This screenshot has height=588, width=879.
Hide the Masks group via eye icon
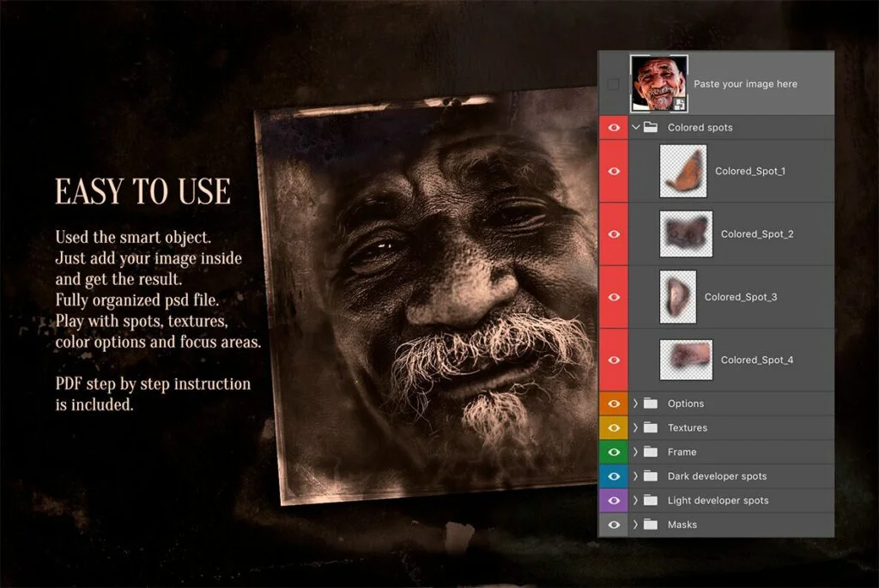click(613, 524)
